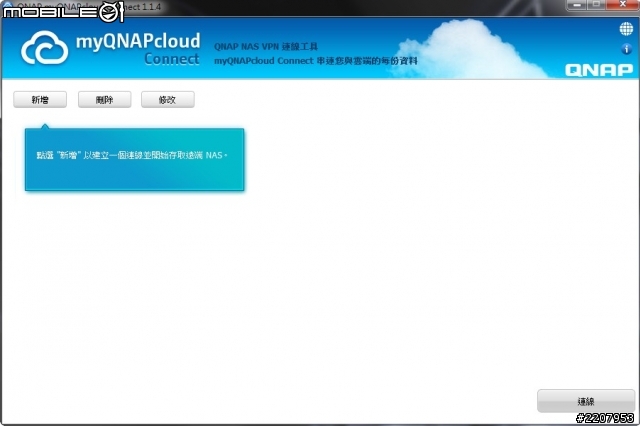This screenshot has height=426, width=640.
Task: Click the 'myQNAPcloud Connect' tagline text
Action: pyautogui.click(x=316, y=61)
